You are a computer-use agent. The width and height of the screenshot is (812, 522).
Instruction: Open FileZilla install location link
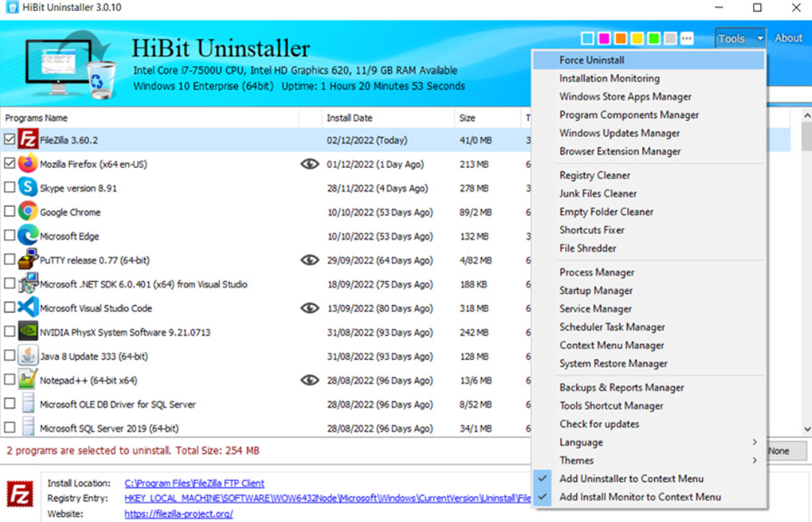(x=195, y=483)
